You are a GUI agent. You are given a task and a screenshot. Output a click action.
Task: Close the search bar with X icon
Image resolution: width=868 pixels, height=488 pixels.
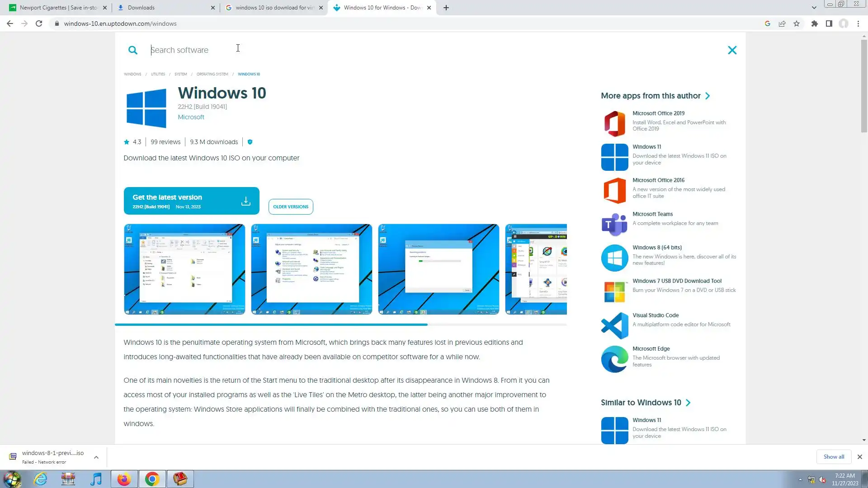[732, 50]
